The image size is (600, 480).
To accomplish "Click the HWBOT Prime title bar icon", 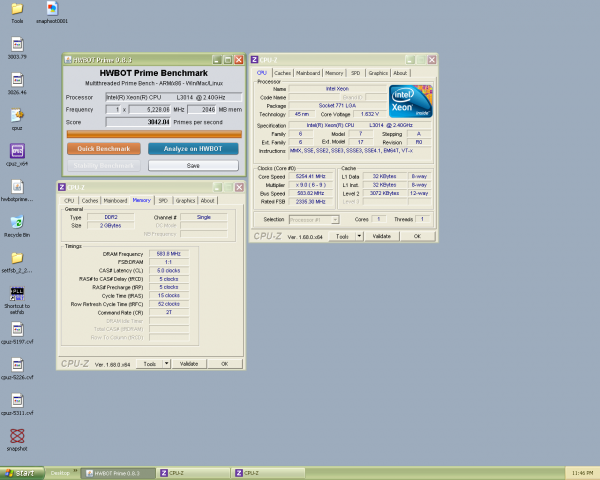I will pyautogui.click(x=68, y=60).
